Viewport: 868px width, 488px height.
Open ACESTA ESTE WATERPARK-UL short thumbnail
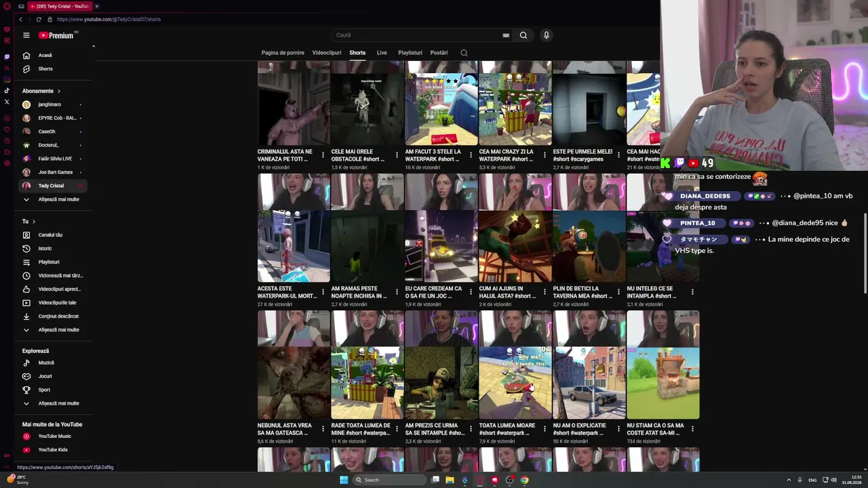(x=294, y=228)
